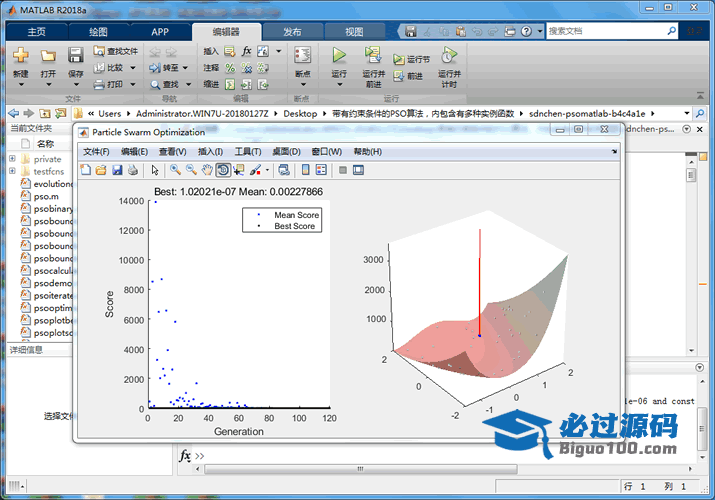The width and height of the screenshot is (715, 500).
Task: Click the New (新建) file icon
Action: [21, 55]
